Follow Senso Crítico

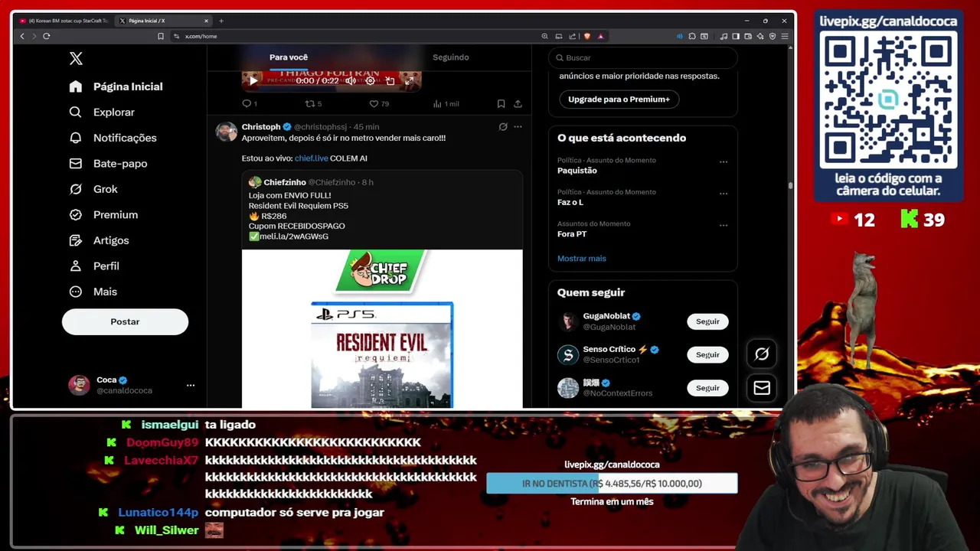[x=707, y=354]
